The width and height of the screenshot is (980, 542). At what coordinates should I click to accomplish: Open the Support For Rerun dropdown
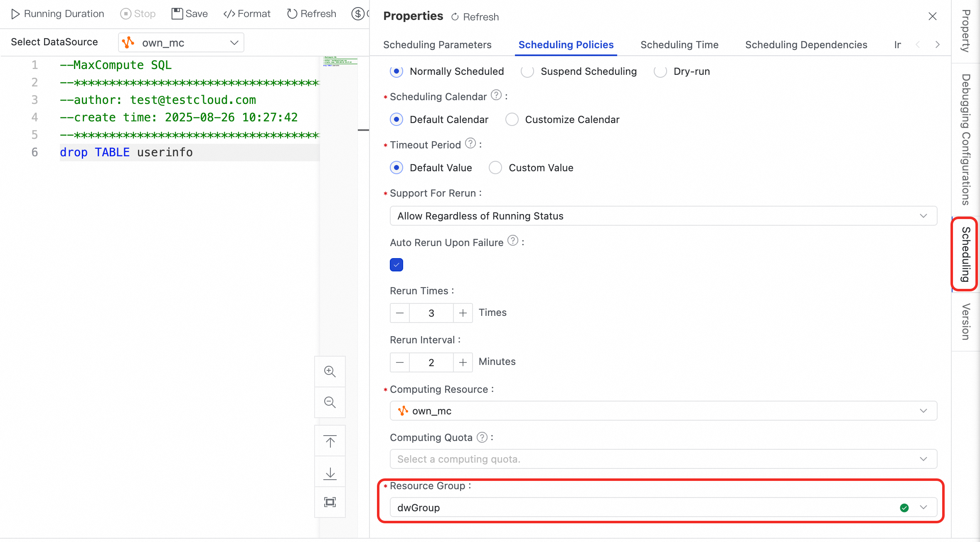click(663, 216)
